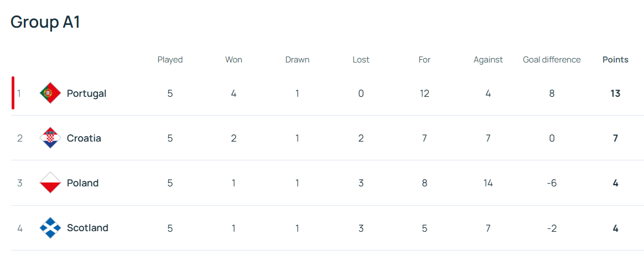Click the Poland flag icon
The image size is (644, 266).
pyautogui.click(x=50, y=183)
